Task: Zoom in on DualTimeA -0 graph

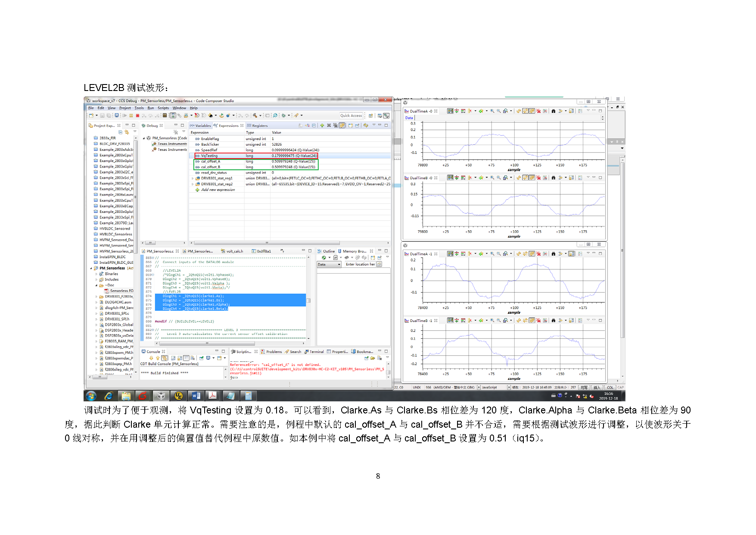Action: coord(492,111)
